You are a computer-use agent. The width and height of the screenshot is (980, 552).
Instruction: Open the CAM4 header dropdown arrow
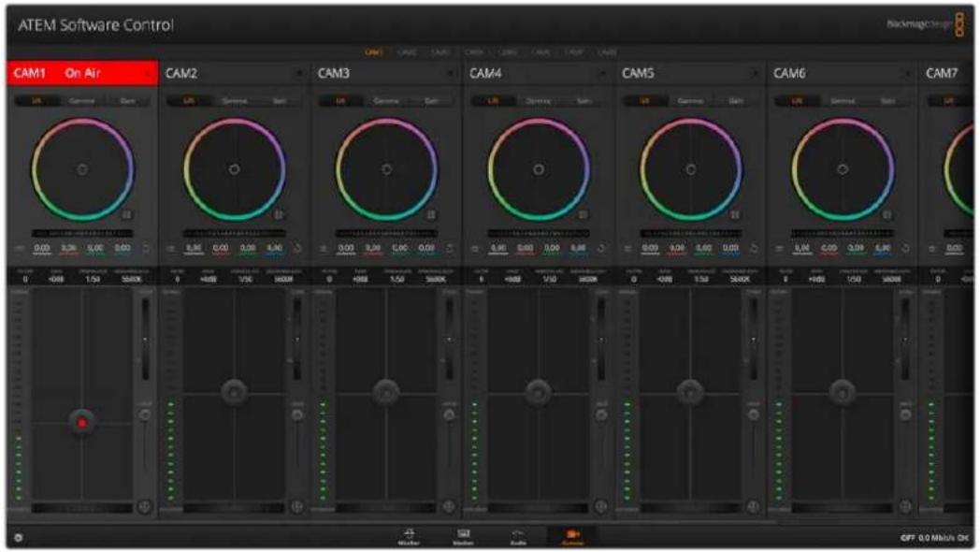click(604, 74)
